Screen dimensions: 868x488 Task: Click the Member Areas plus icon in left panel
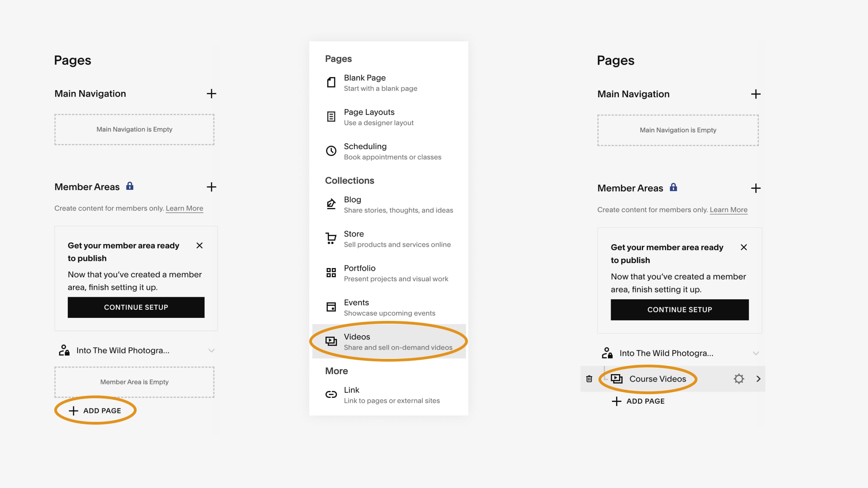[x=211, y=187]
